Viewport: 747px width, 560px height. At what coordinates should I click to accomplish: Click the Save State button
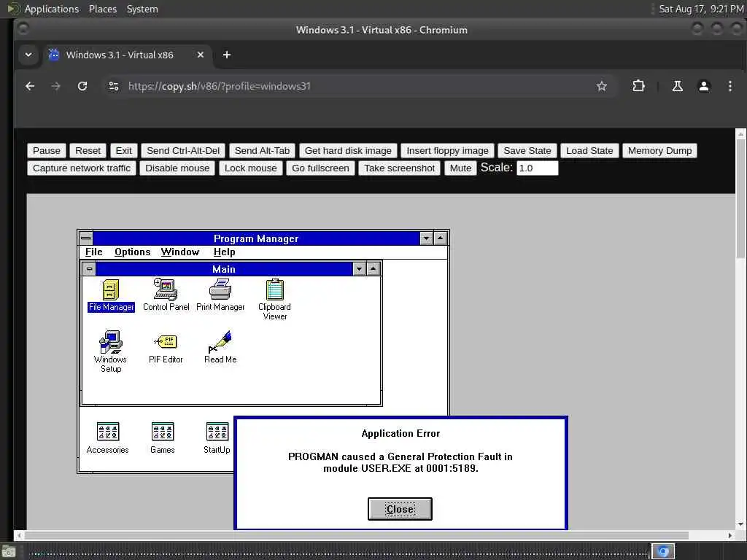point(527,150)
